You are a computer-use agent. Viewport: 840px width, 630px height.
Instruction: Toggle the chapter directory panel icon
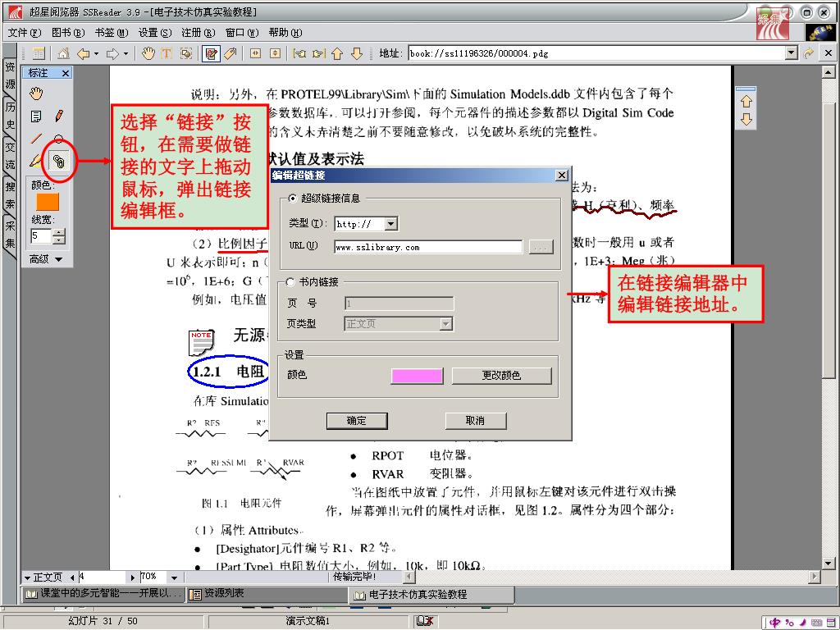[39, 53]
